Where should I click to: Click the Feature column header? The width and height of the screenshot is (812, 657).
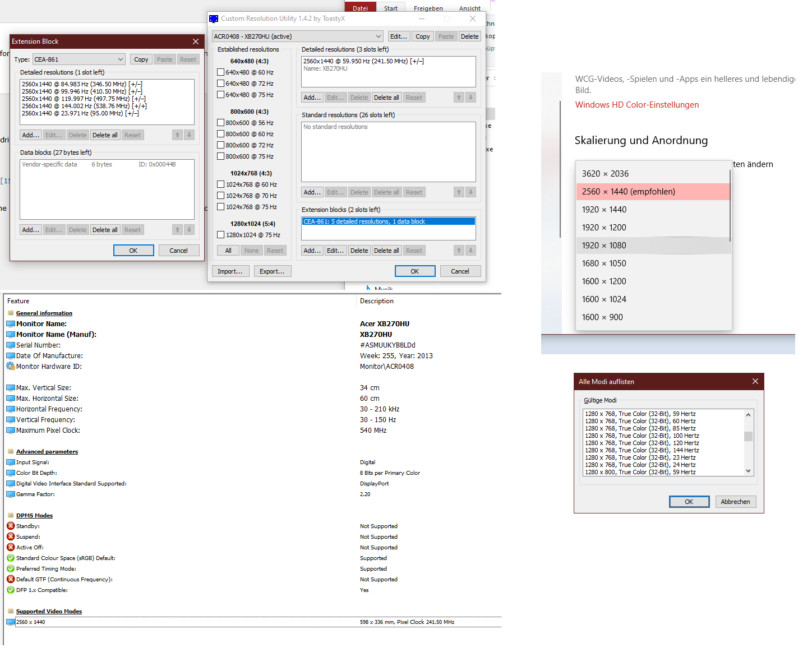click(x=180, y=301)
